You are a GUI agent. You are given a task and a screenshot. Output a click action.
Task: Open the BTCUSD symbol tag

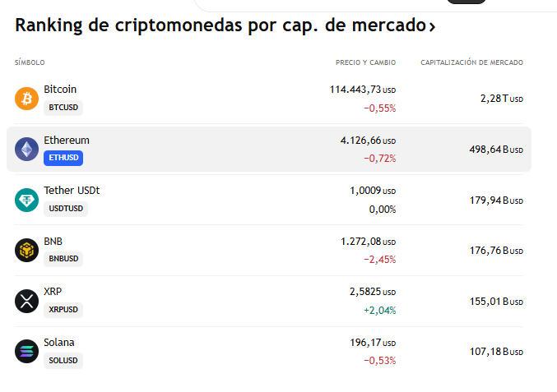tap(63, 108)
